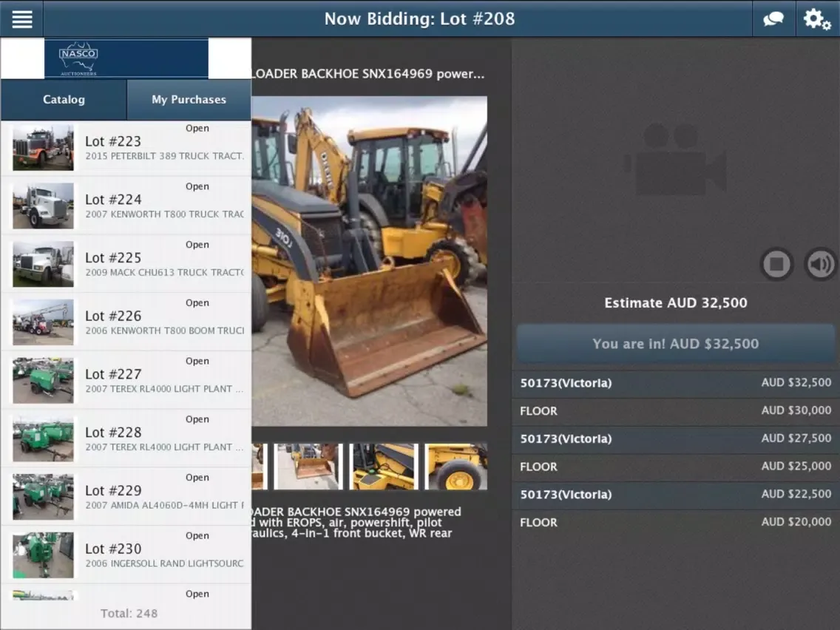Open the Lot #226 boom truck thumbnail
This screenshot has height=630, width=840.
click(x=44, y=322)
